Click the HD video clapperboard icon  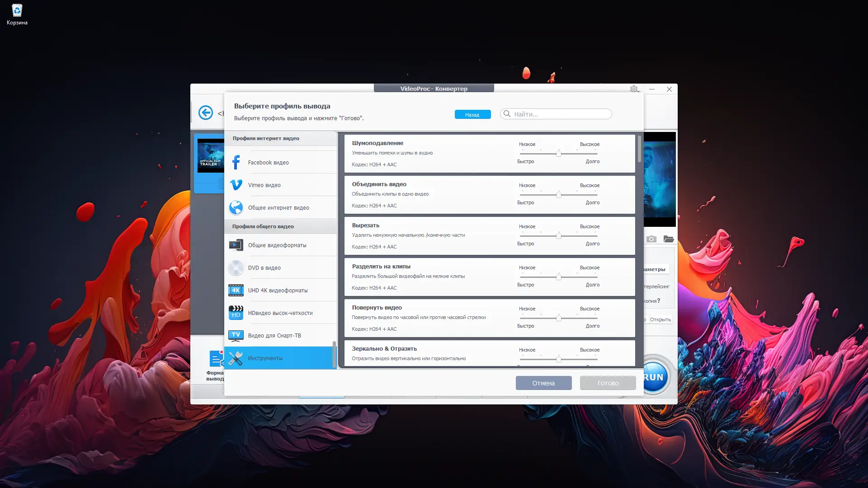tap(236, 313)
